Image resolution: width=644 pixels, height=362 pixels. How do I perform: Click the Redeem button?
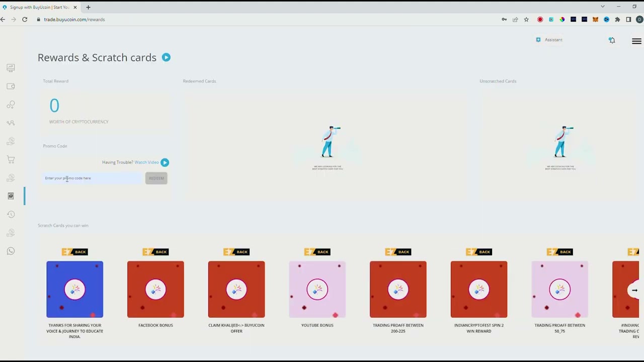156,178
